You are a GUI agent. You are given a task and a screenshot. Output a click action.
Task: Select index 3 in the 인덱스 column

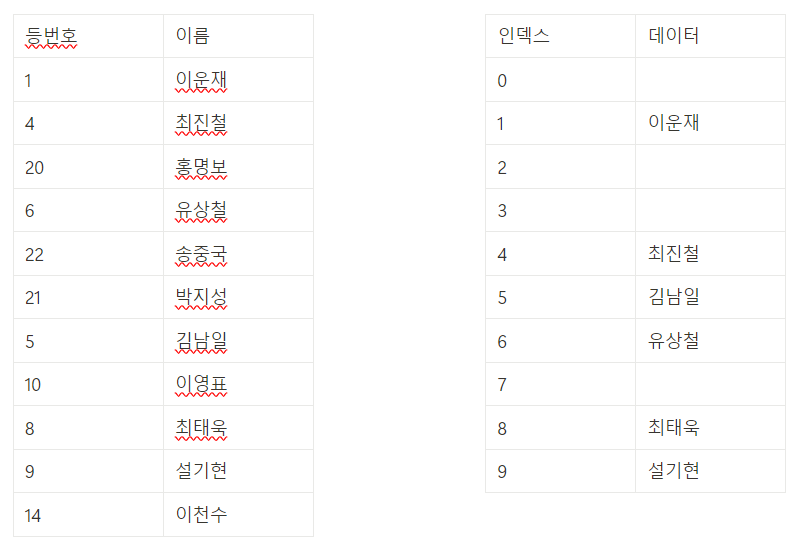503,210
